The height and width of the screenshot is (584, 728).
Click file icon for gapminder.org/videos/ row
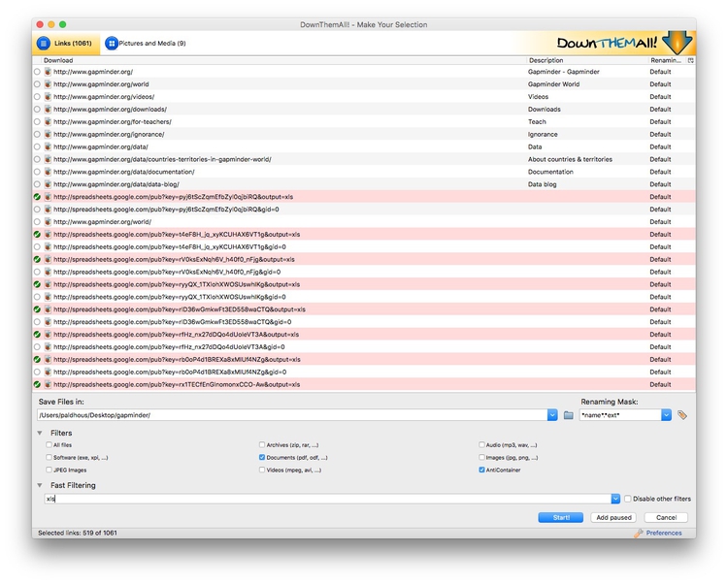[48, 96]
